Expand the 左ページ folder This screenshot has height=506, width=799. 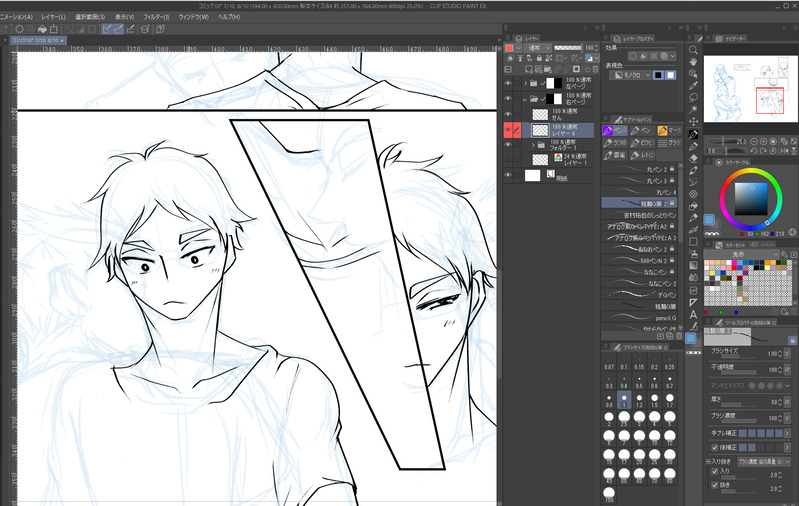[x=525, y=83]
